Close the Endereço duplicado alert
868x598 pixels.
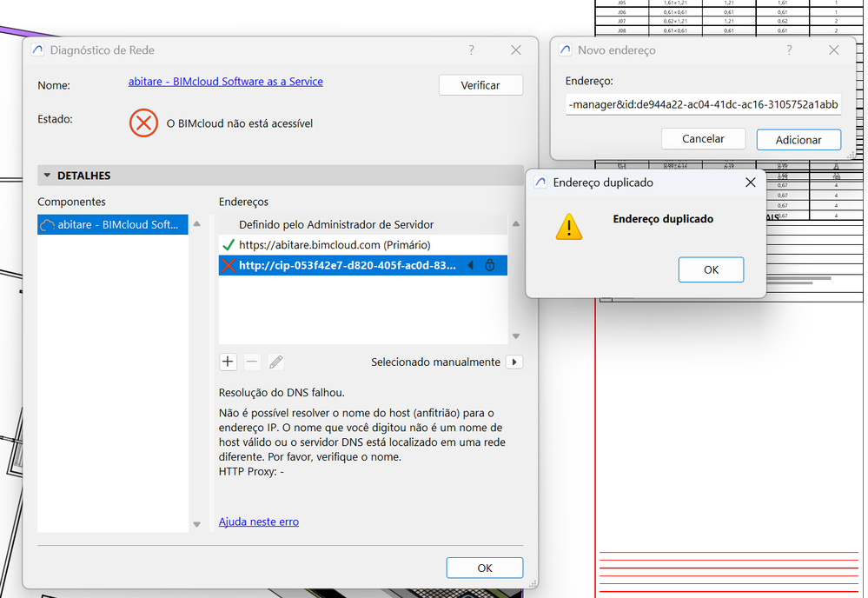pos(750,183)
